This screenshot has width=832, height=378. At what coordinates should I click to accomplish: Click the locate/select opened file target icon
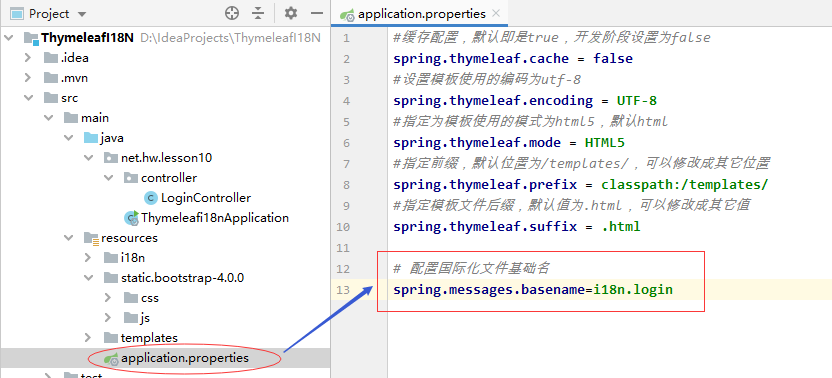click(232, 13)
